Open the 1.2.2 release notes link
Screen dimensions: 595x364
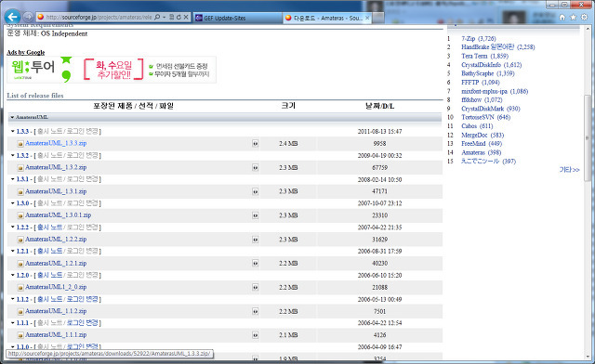(49, 227)
